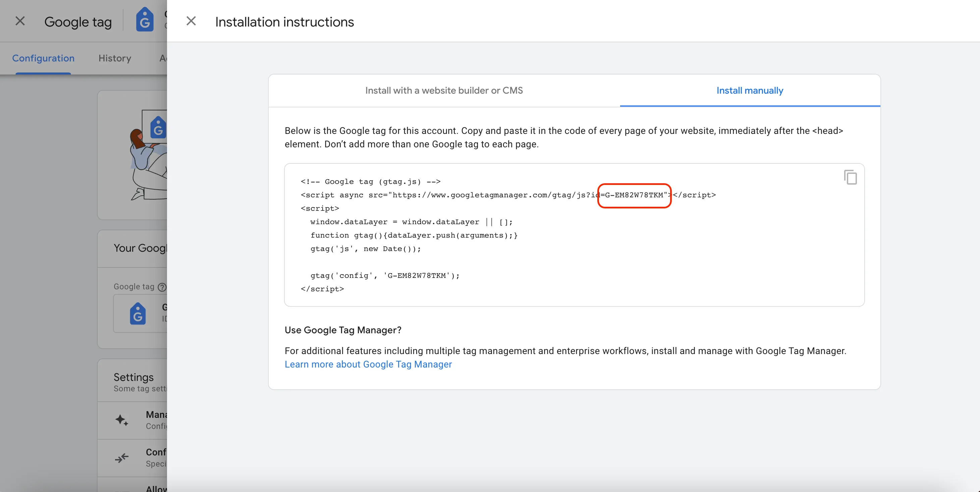Close the Installation instructions panel
The image size is (980, 492).
coord(191,21)
